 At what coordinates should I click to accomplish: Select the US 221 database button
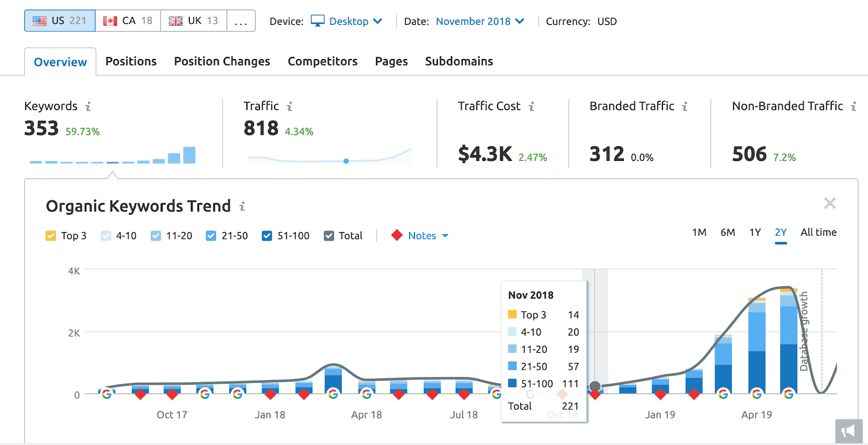pyautogui.click(x=60, y=21)
